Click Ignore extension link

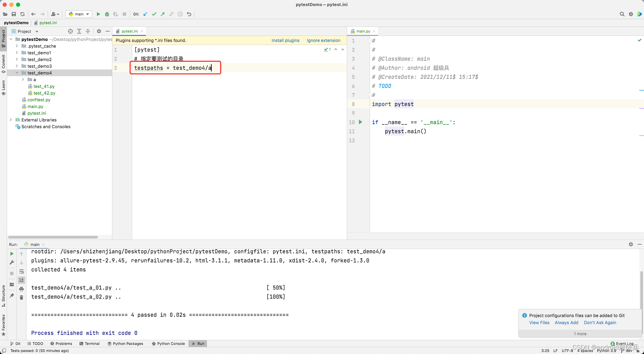[323, 40]
